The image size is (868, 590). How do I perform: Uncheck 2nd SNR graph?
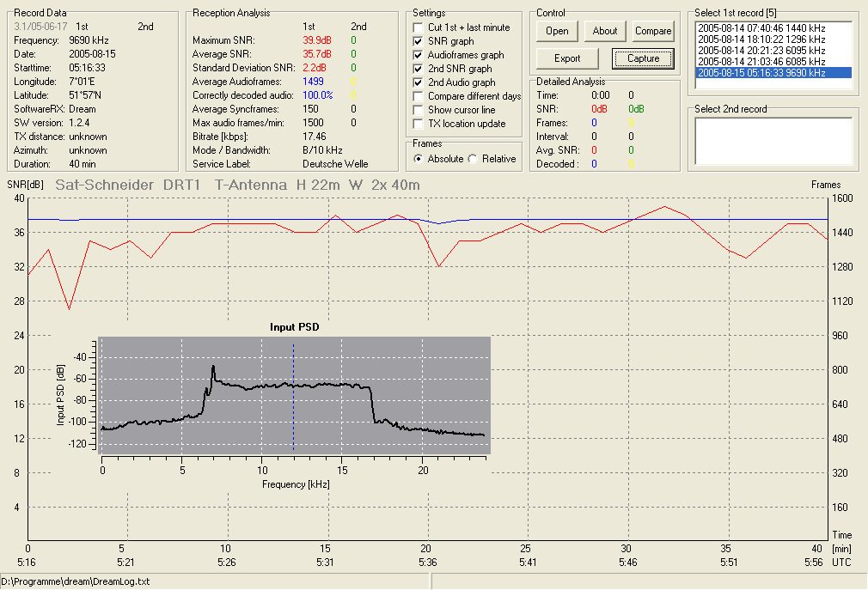(x=418, y=69)
